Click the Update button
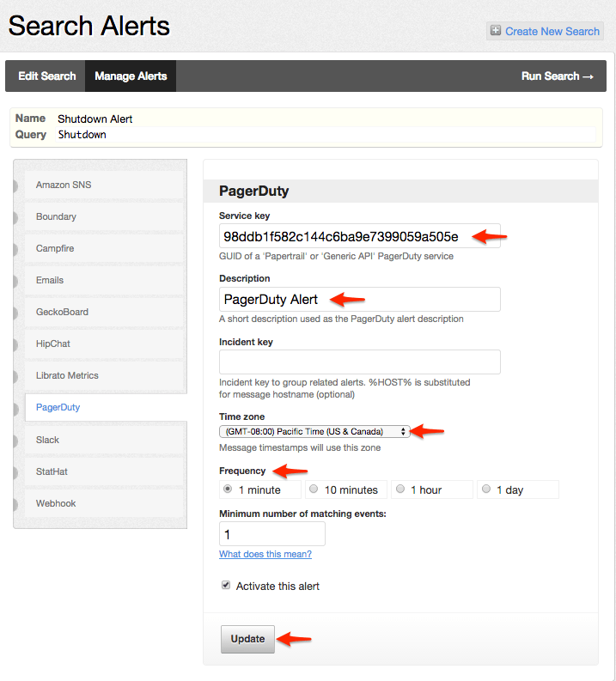Screen dimensions: 616x681 click(247, 639)
